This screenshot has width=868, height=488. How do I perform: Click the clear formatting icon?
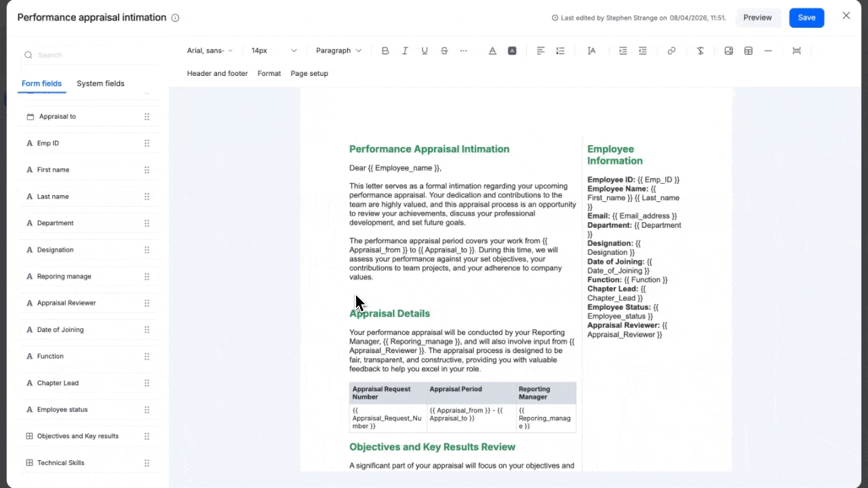(700, 51)
